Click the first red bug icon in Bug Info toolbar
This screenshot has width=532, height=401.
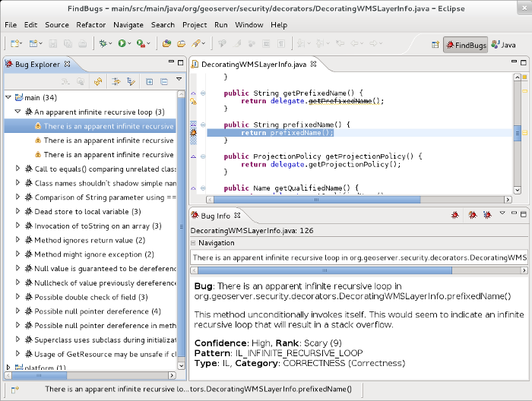tap(455, 215)
